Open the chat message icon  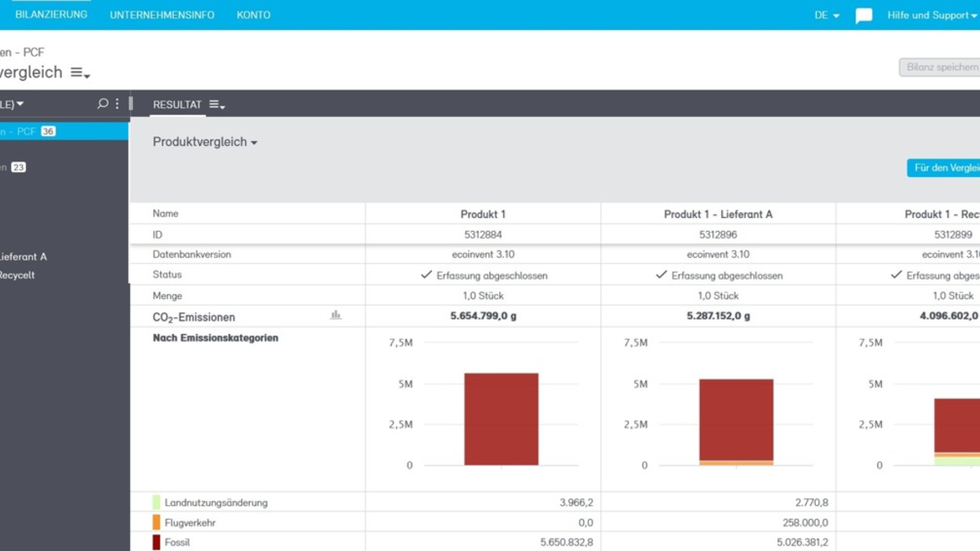coord(863,16)
